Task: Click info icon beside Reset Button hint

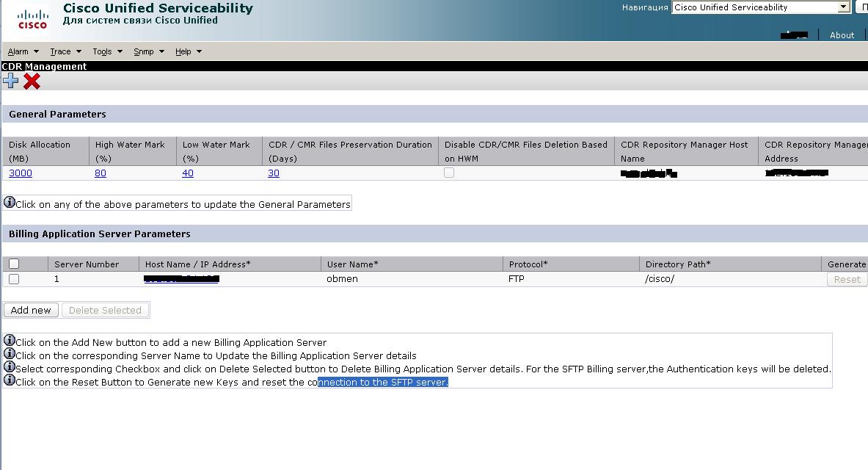Action: (x=10, y=380)
